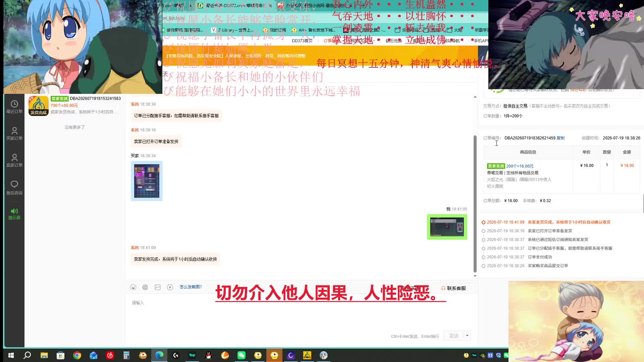Click the purple crescent app on the taskbar

tap(291, 355)
